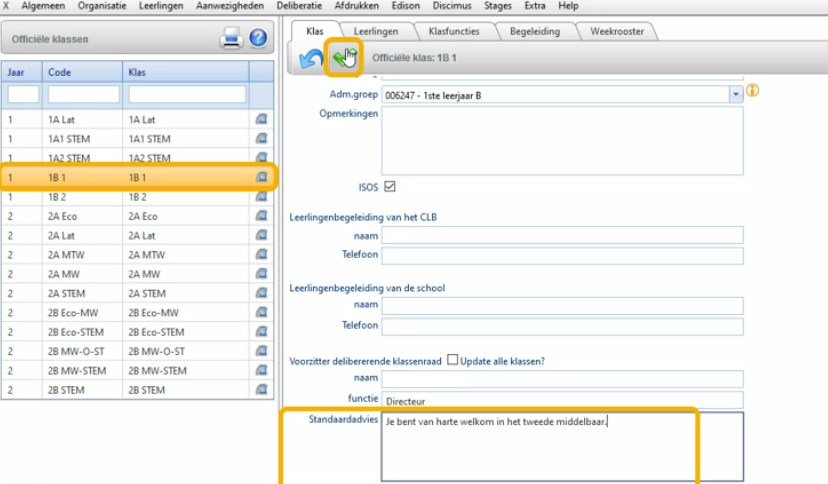Enable the Update alle klassen checkbox

pos(452,360)
